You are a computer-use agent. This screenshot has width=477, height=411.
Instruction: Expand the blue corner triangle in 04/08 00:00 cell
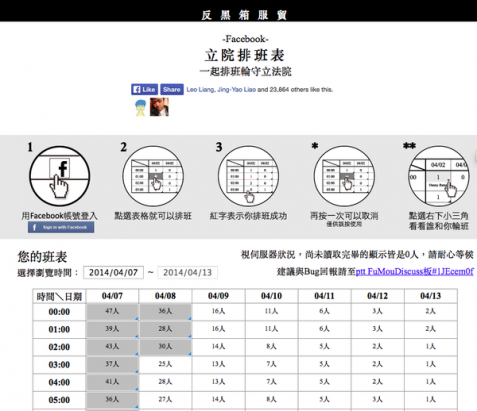(x=190, y=319)
